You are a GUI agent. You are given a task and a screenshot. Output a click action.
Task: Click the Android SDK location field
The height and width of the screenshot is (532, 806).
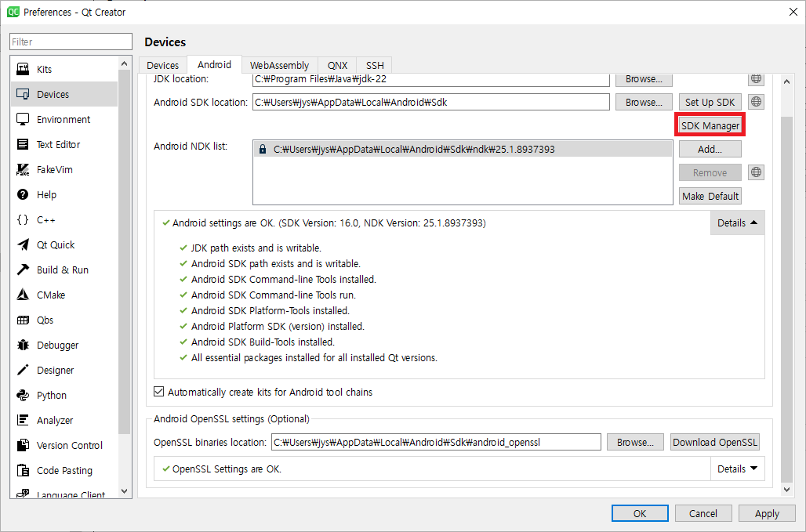pyautogui.click(x=430, y=102)
